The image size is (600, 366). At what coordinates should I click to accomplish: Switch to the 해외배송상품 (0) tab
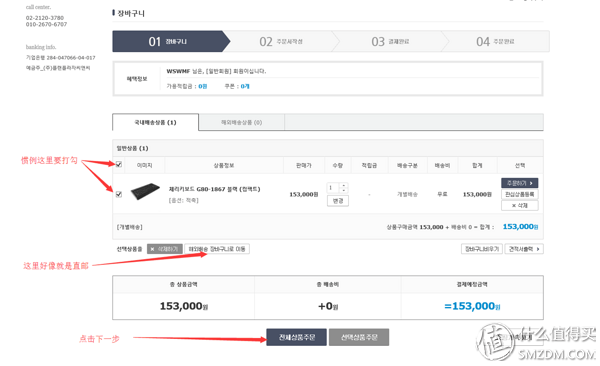(x=241, y=123)
